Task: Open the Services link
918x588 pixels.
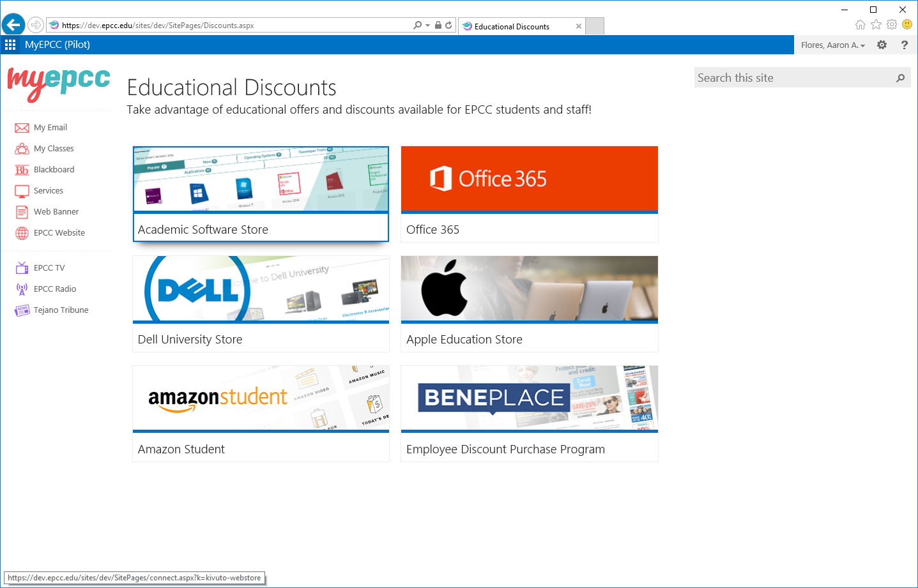Action: [49, 191]
